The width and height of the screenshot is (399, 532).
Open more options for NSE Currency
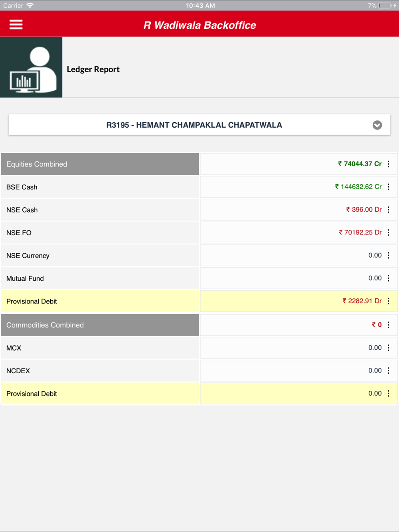(x=389, y=255)
